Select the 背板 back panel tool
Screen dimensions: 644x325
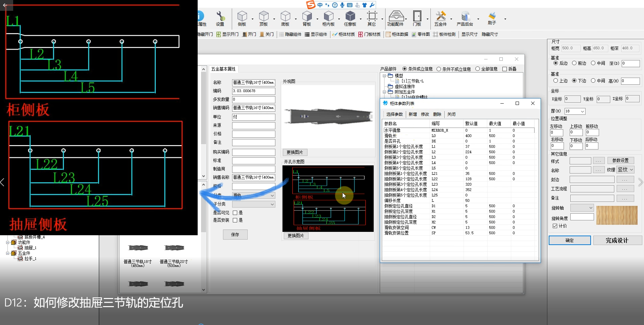point(307,18)
